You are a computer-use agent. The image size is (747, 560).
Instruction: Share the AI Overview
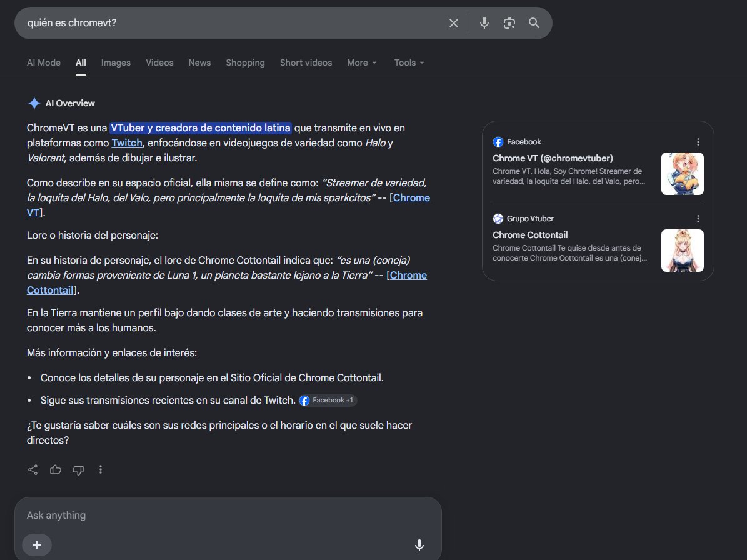click(x=33, y=469)
